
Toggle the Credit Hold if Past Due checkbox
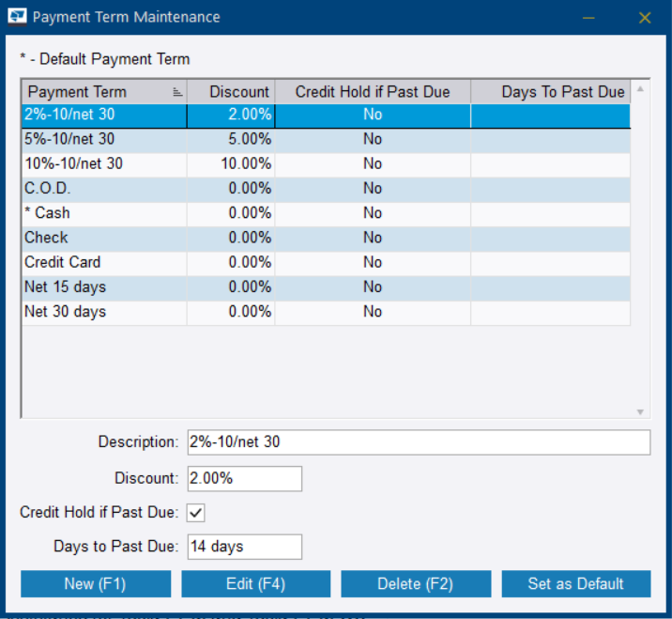point(196,513)
